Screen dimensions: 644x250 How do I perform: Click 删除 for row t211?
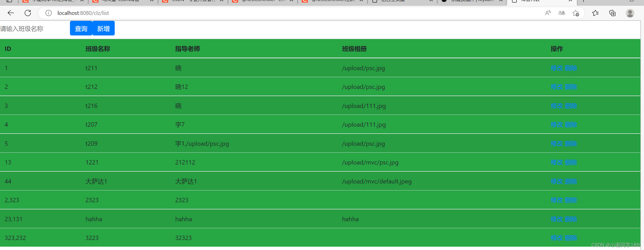[x=571, y=68]
